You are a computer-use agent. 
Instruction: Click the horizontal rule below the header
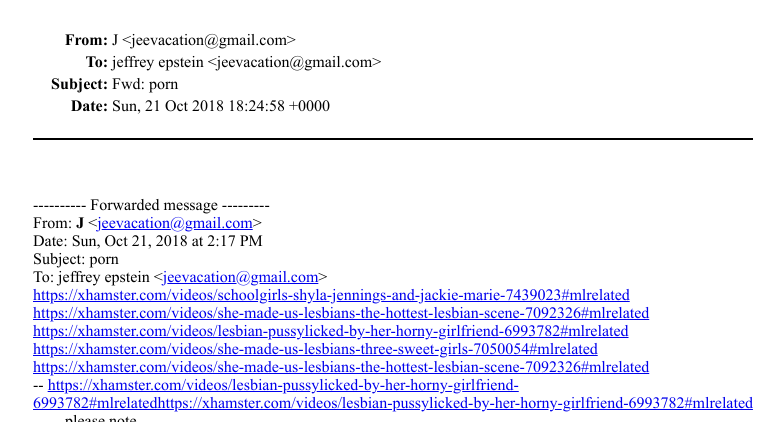coord(392,139)
